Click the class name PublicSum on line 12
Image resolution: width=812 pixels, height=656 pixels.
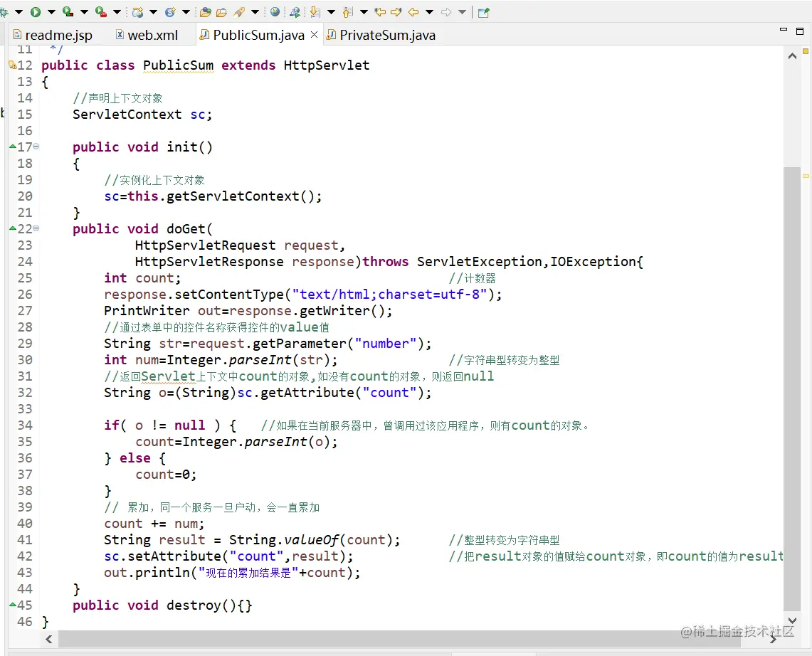point(178,65)
